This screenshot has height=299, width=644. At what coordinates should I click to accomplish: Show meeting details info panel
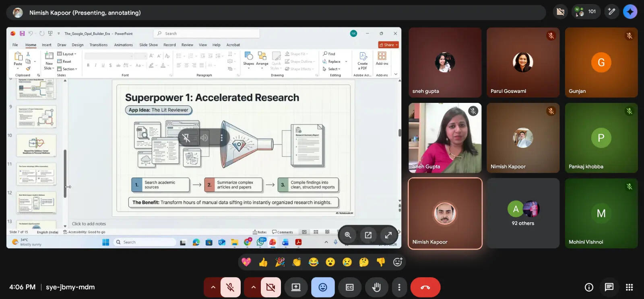589,287
